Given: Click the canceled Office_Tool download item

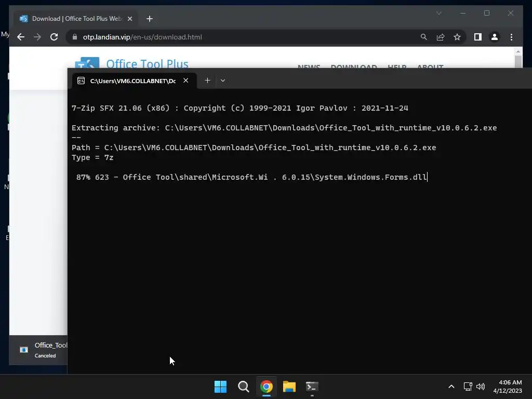Looking at the screenshot, I should 38,350.
